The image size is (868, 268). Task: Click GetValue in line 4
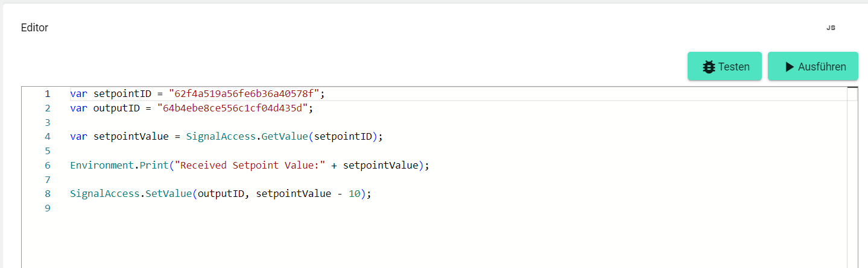pyautogui.click(x=285, y=137)
